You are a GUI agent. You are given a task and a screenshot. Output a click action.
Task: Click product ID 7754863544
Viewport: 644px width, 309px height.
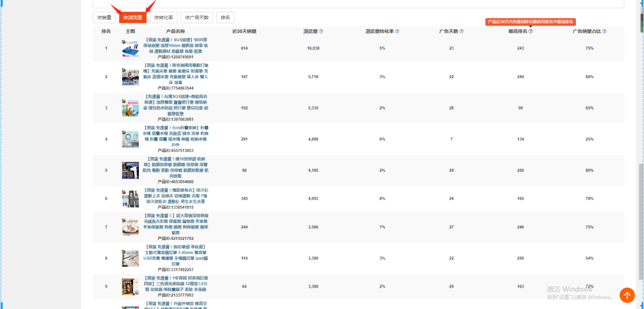[x=175, y=88]
